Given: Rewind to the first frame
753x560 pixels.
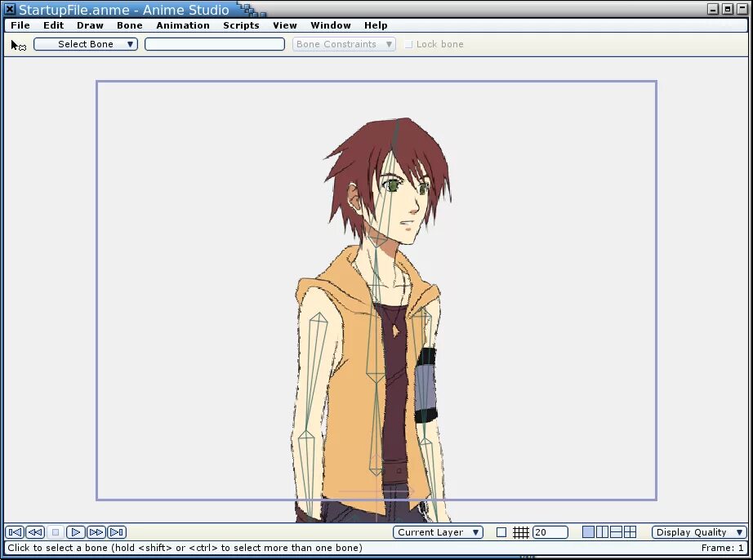Looking at the screenshot, I should 15,532.
